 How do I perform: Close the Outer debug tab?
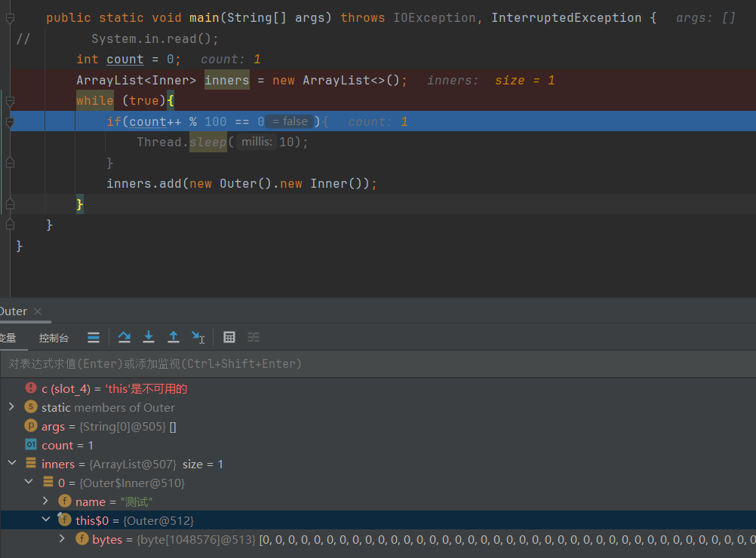(38, 311)
